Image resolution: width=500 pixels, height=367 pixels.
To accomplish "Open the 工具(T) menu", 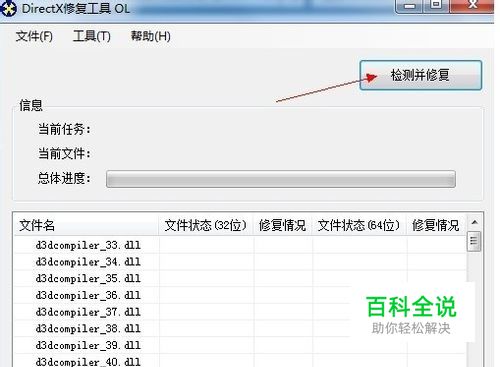I will pos(92,36).
